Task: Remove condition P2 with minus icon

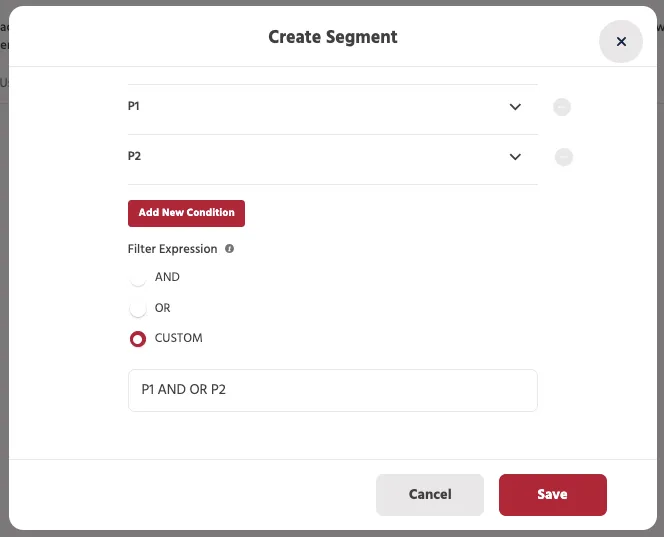Action: click(564, 157)
